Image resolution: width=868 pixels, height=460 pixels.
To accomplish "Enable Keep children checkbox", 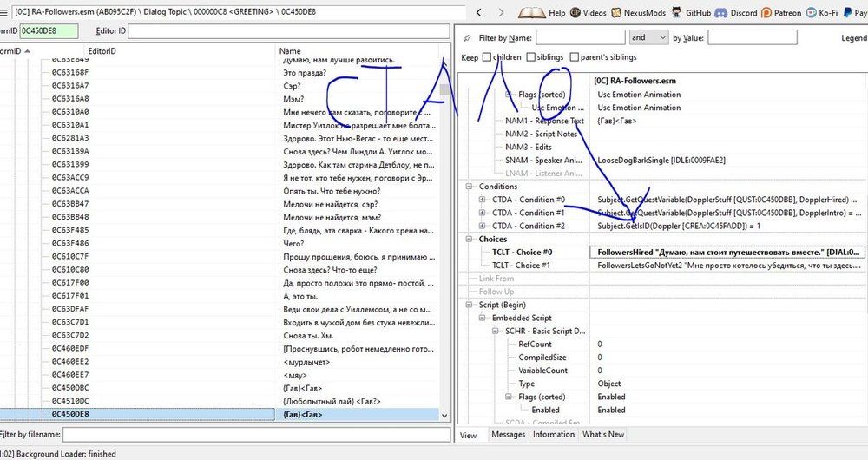I will (x=487, y=57).
